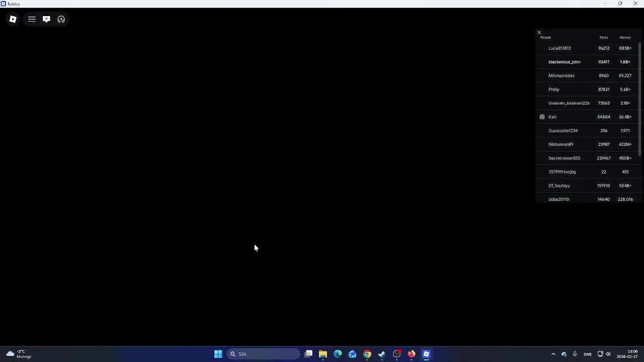Close the player leaderboard panel
The image size is (644, 362).
(539, 33)
